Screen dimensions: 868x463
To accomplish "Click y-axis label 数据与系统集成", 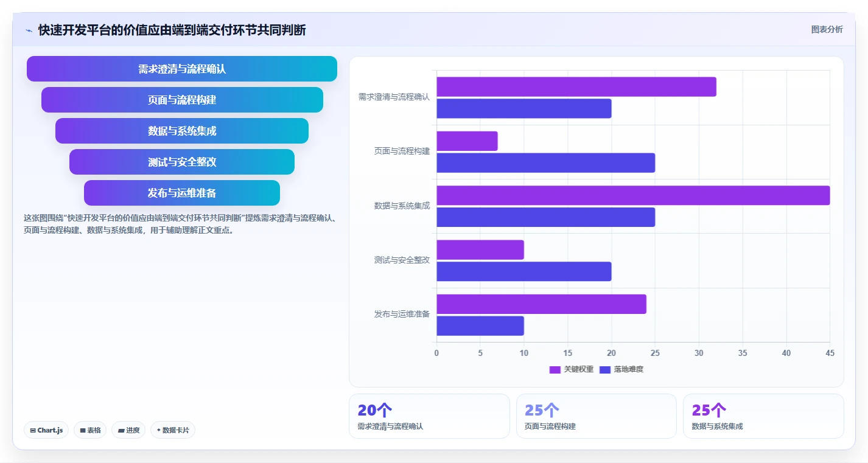I will [x=402, y=206].
